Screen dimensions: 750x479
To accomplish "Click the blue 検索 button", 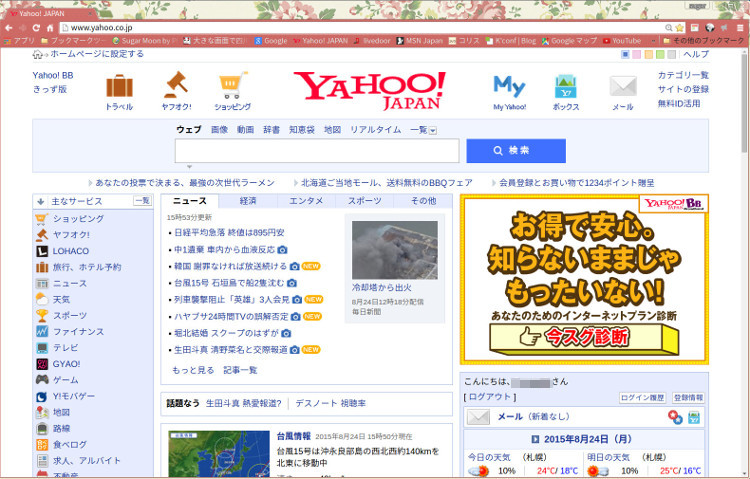I will click(x=516, y=151).
